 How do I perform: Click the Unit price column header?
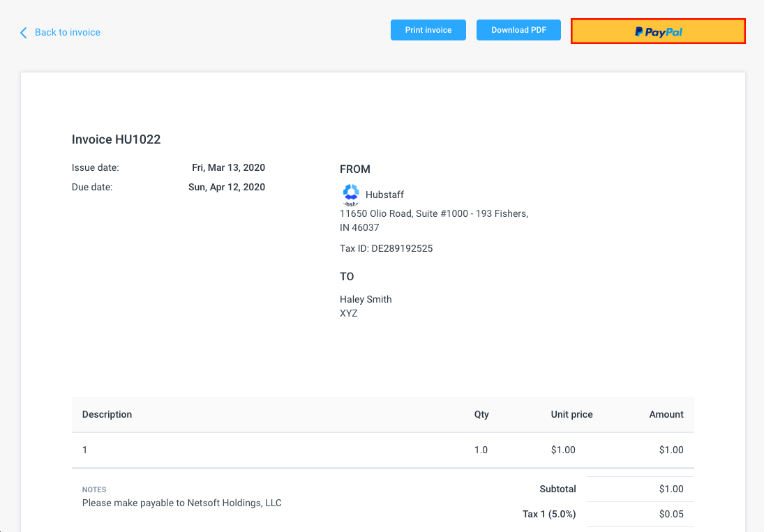point(571,414)
